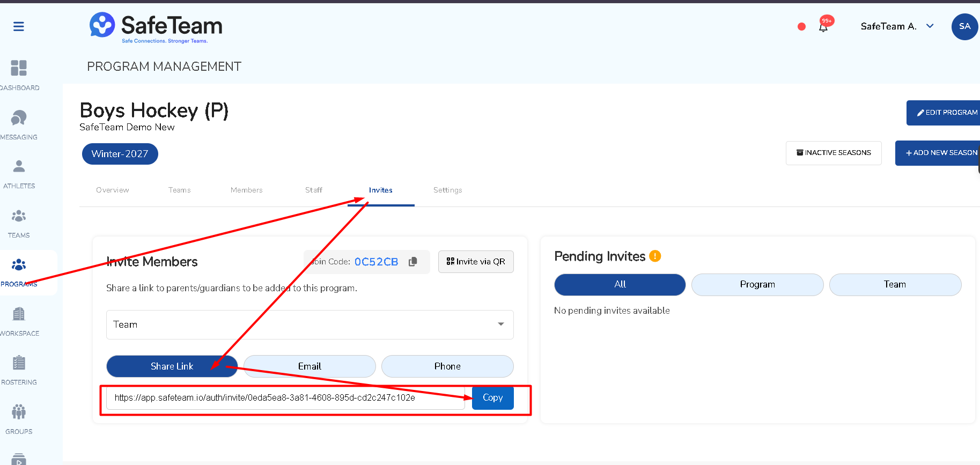Screen dimensions: 980x465
Task: Click the Pending Invites heading
Action: click(x=600, y=256)
